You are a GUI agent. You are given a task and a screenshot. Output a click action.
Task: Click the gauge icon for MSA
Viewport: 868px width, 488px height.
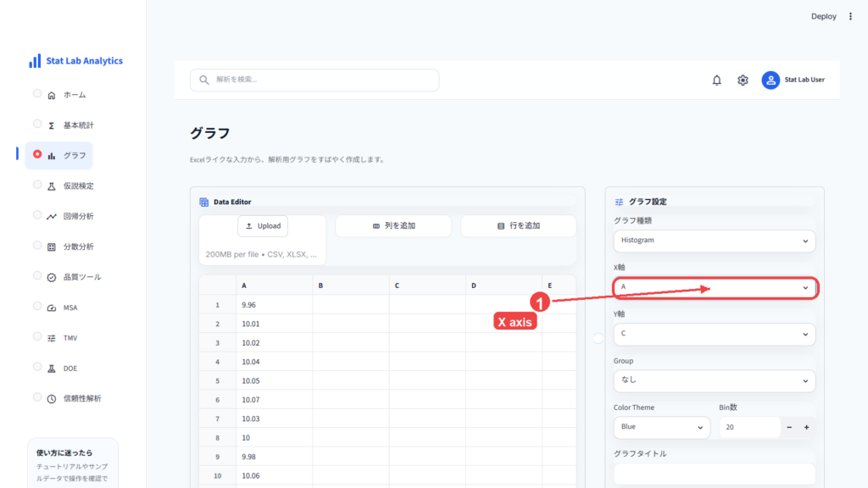click(x=52, y=308)
